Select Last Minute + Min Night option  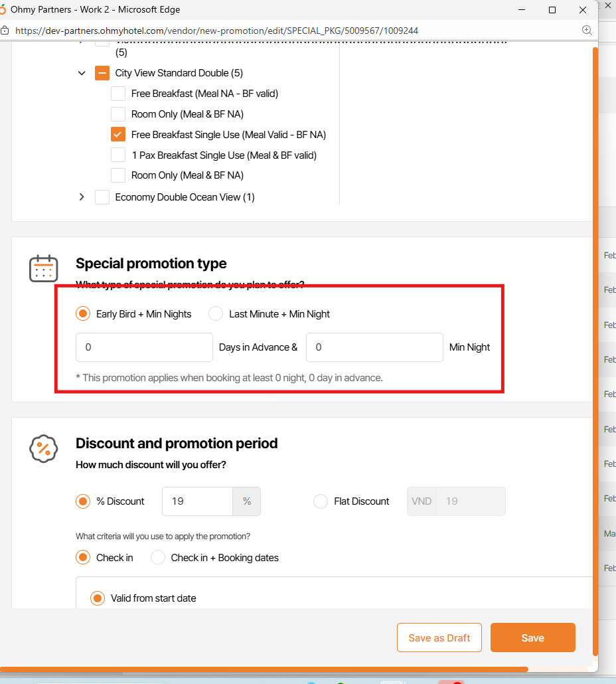(x=216, y=314)
